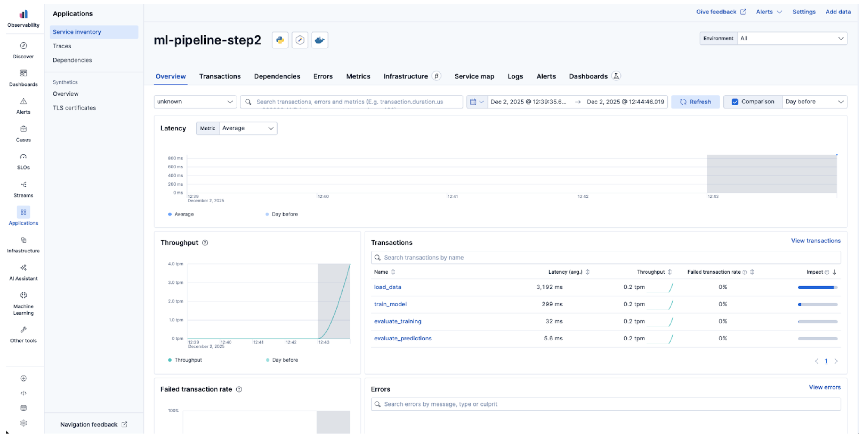Open the developer tools code icon

click(x=23, y=393)
